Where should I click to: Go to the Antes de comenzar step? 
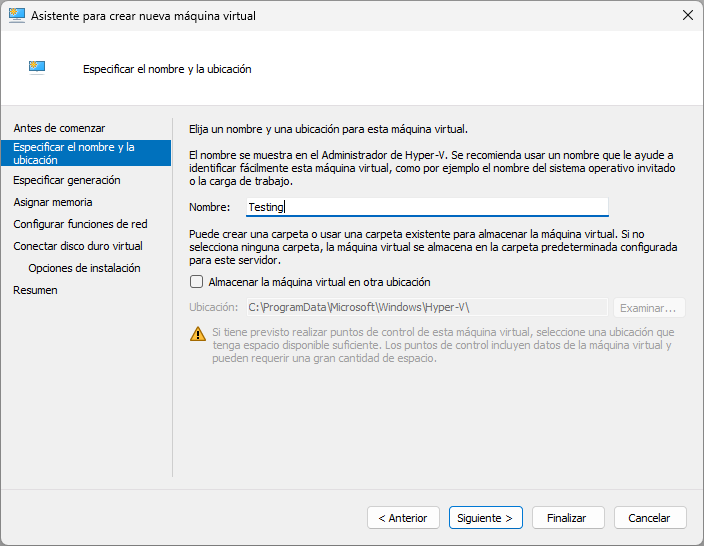pos(59,128)
